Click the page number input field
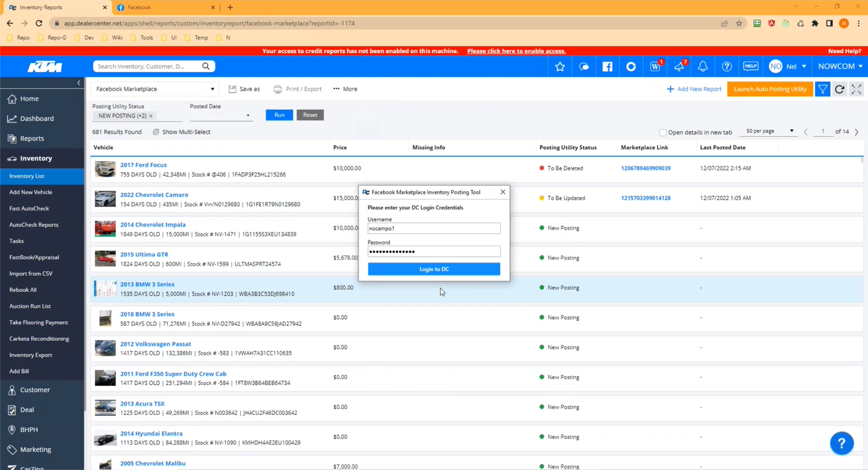The height and width of the screenshot is (470, 868). tap(823, 131)
